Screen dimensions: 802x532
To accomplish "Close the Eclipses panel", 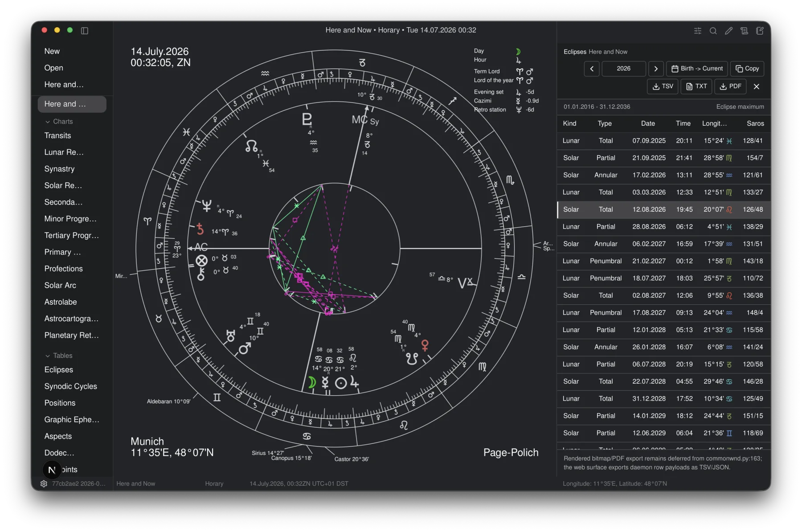I will point(757,86).
